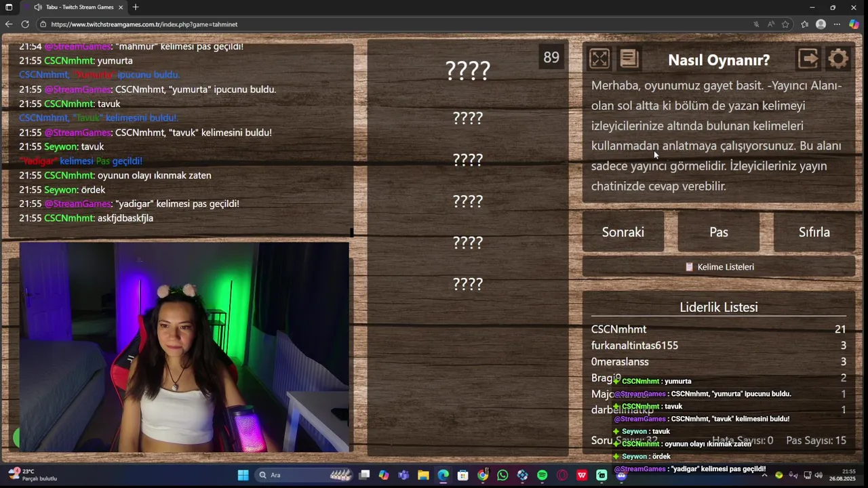Click the Pas Sayısı: 15 stat
This screenshot has width=868, height=488.
[x=816, y=440]
